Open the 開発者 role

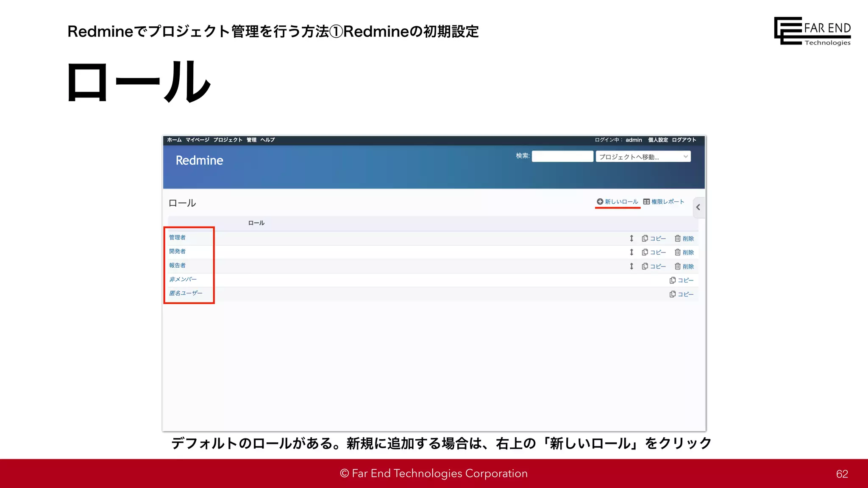(177, 251)
